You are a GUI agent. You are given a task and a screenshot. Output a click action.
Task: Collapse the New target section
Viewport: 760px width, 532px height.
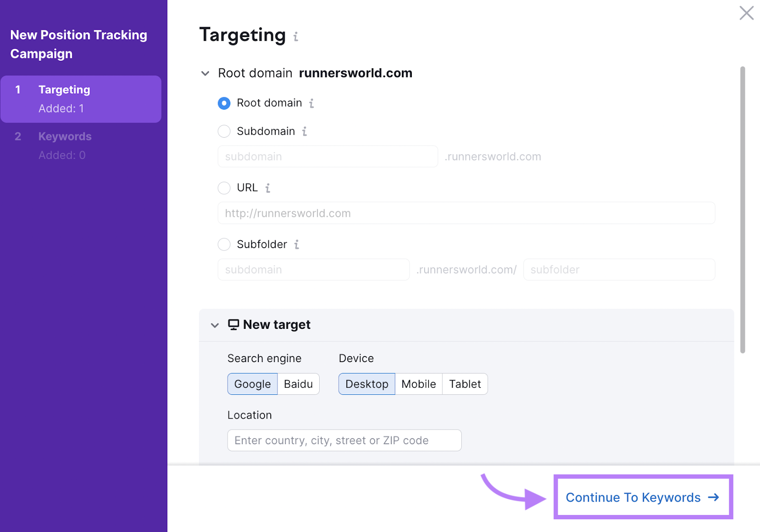coord(214,325)
